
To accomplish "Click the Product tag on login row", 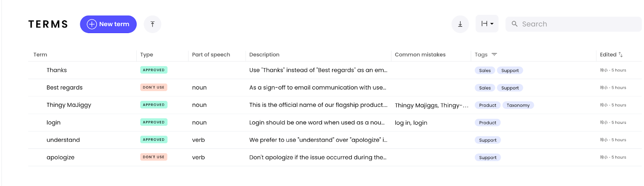I will (487, 123).
